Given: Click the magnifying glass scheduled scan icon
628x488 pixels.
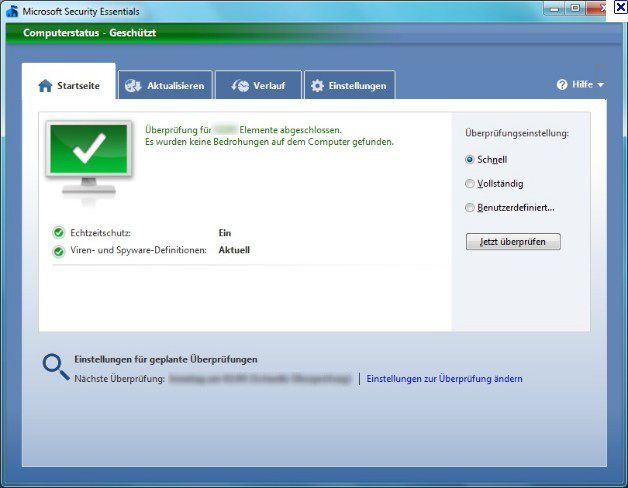Looking at the screenshot, I should (55, 367).
